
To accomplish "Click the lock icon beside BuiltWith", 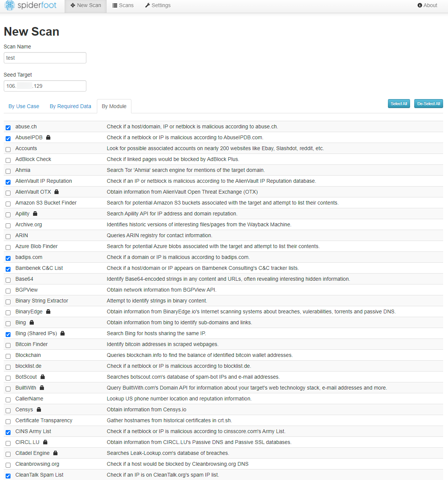I will coord(42,388).
